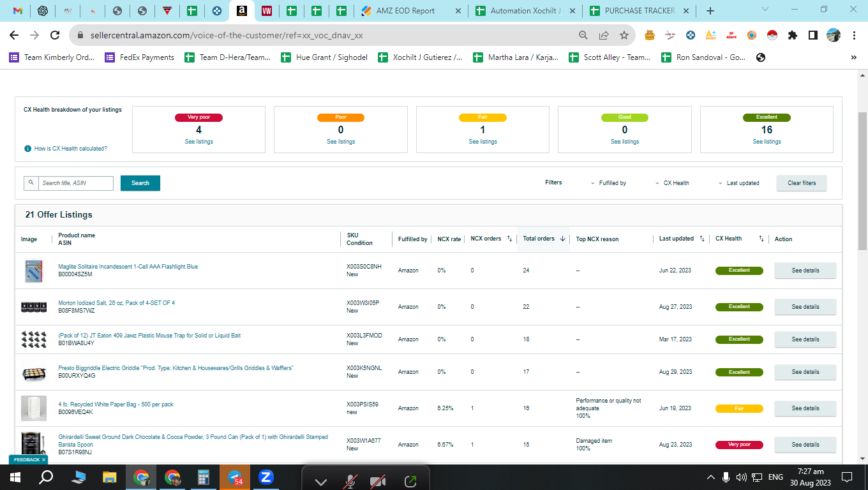Click the Search title, ASIN field
This screenshot has width=868, height=490.
(75, 183)
